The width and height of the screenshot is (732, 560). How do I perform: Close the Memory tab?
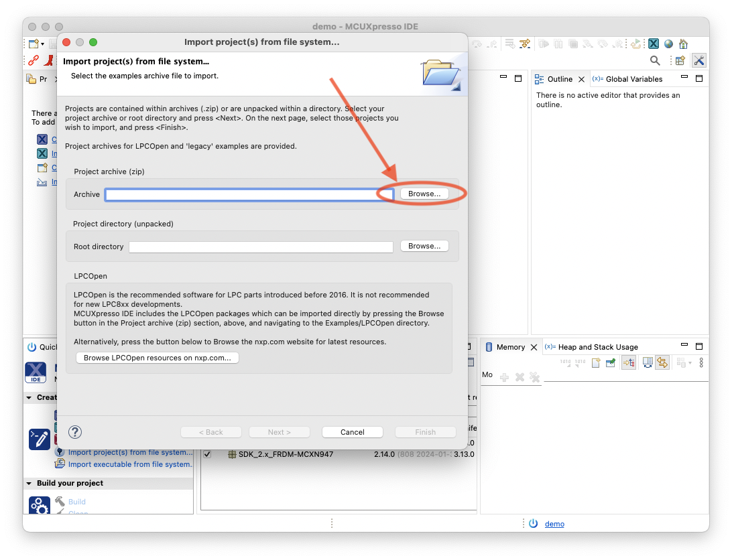(534, 347)
